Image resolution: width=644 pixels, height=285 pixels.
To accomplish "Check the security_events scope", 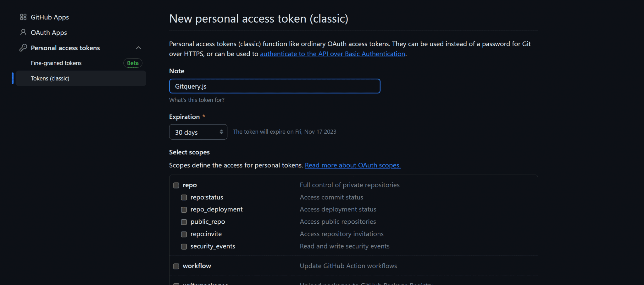I will coord(184,247).
